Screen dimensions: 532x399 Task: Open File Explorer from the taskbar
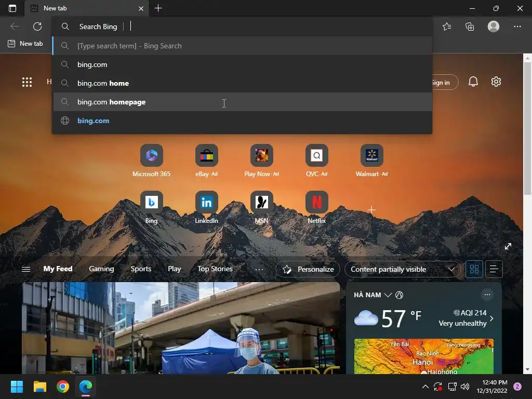coord(39,387)
